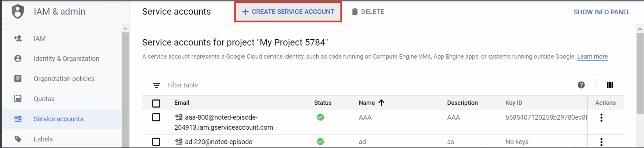
Task: Open actions menu for ad-220 service account
Action: pyautogui.click(x=601, y=142)
